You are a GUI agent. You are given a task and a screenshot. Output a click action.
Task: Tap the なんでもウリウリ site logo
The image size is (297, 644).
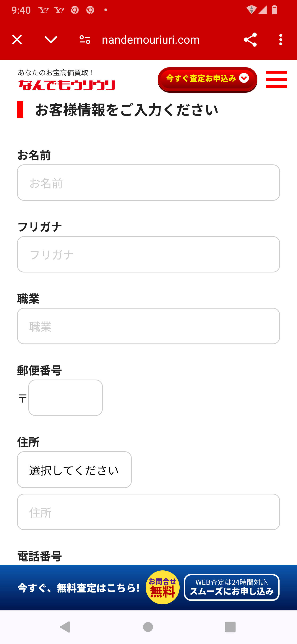66,85
